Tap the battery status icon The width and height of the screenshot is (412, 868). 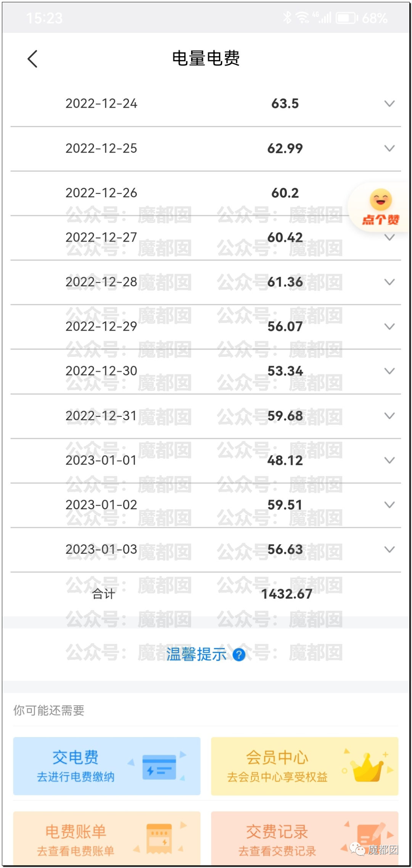coord(346,18)
